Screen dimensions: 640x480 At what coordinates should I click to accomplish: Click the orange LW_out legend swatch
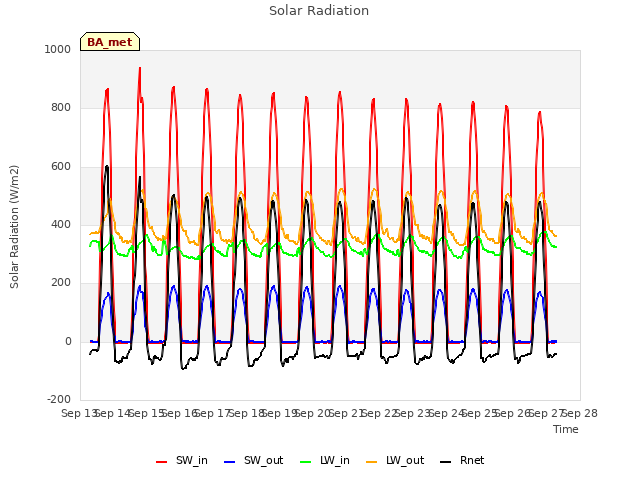coord(372,462)
